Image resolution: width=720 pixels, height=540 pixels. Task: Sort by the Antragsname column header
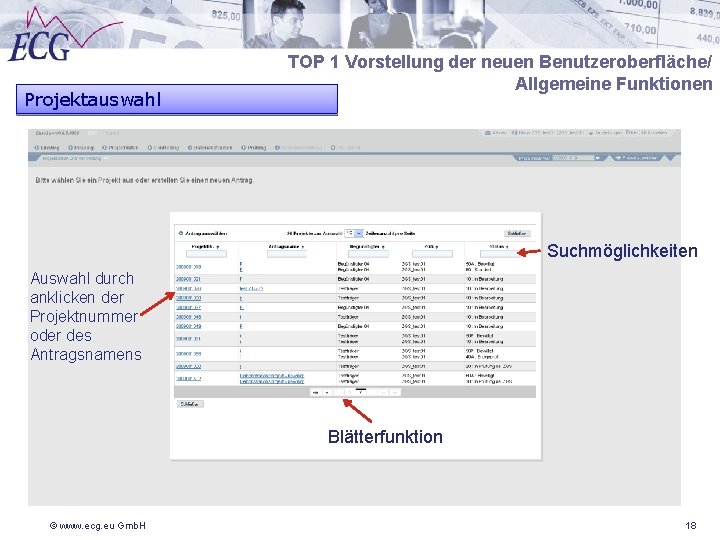286,247
